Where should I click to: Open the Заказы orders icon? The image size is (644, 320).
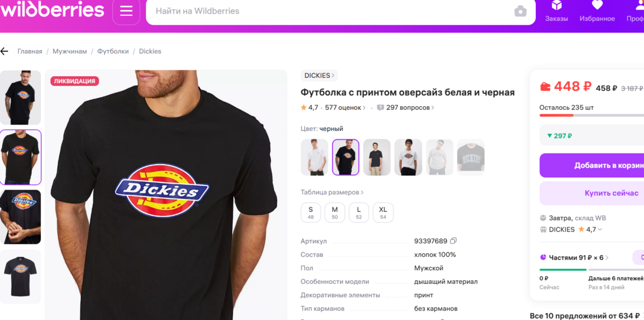(557, 11)
